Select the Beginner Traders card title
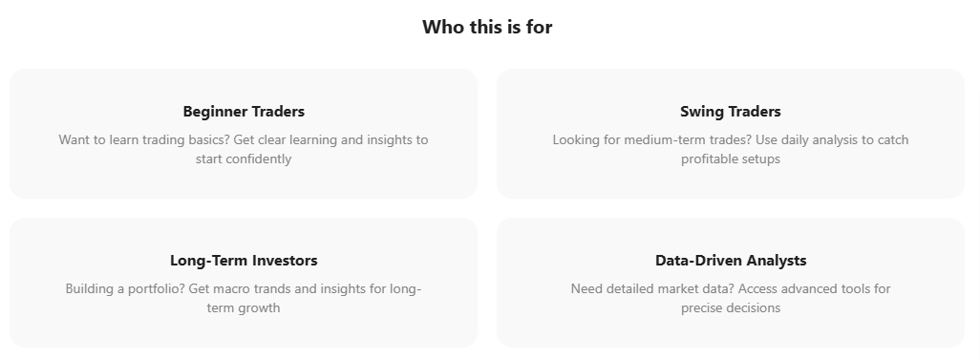 click(x=244, y=112)
